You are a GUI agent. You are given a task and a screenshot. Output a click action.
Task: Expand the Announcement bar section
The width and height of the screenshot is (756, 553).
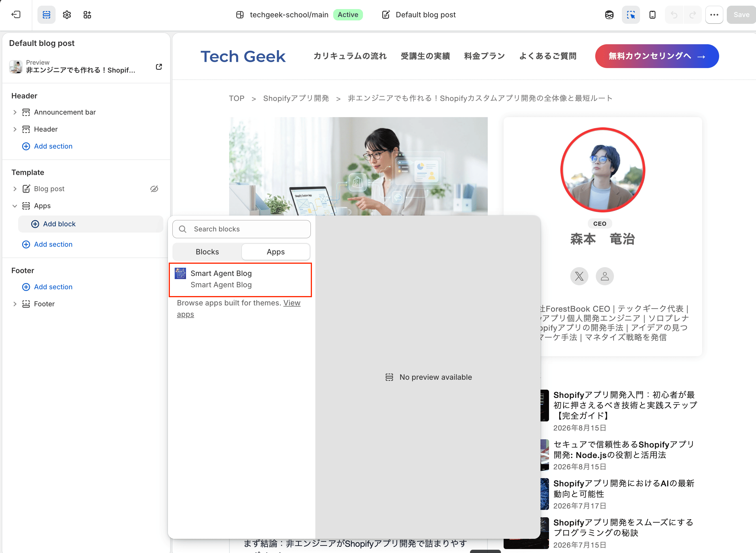click(x=14, y=112)
